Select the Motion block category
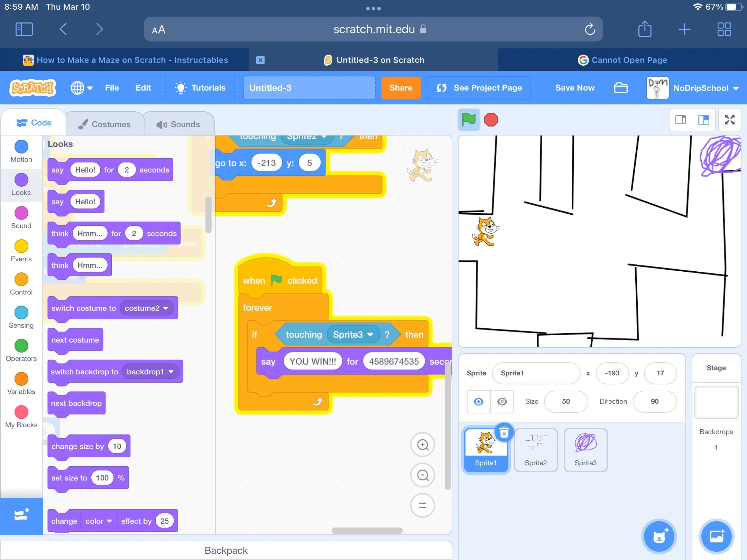The height and width of the screenshot is (560, 747). tap(21, 151)
